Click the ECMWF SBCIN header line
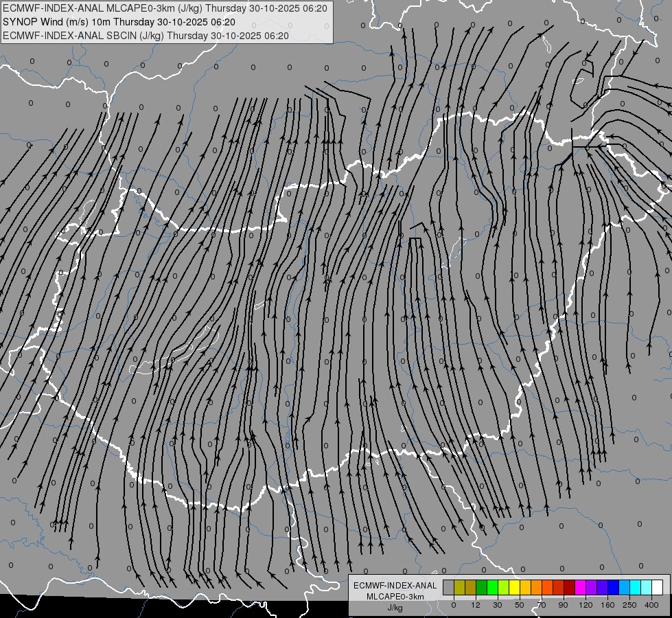The height and width of the screenshot is (618, 672). 146,36
